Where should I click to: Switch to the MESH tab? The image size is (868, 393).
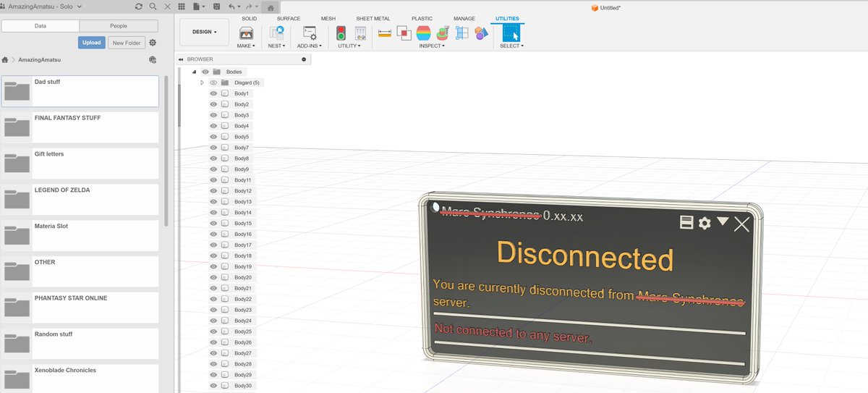click(x=328, y=18)
